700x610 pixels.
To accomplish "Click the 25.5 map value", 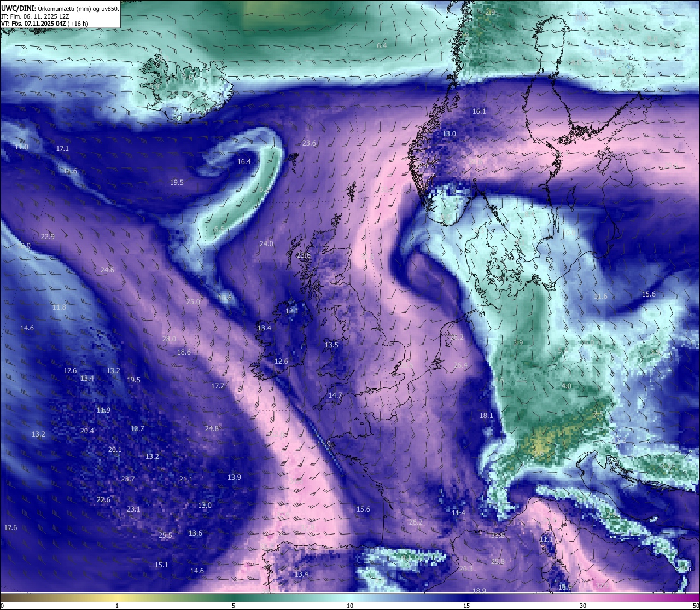I will tap(165, 535).
